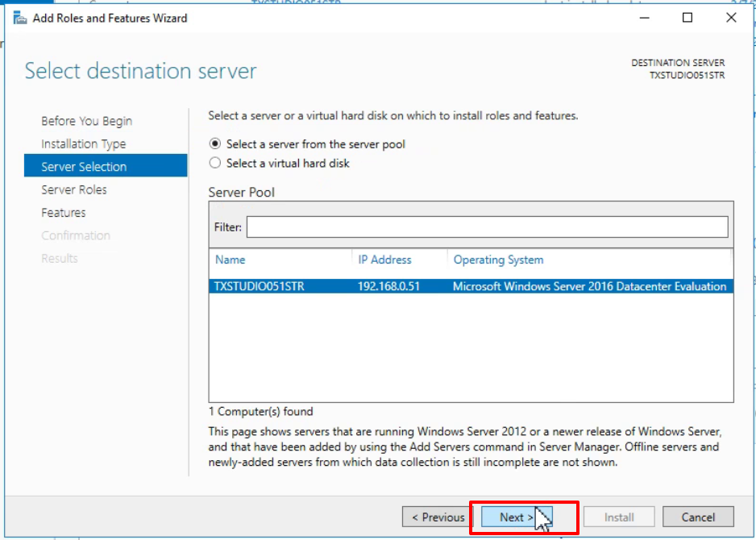This screenshot has height=540, width=756.
Task: Click the disabled Install button
Action: (619, 517)
